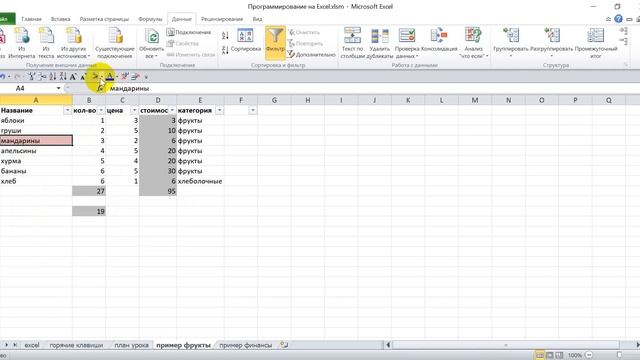Click the Excel Help question icon
The image size is (640, 360).
click(x=618, y=19)
